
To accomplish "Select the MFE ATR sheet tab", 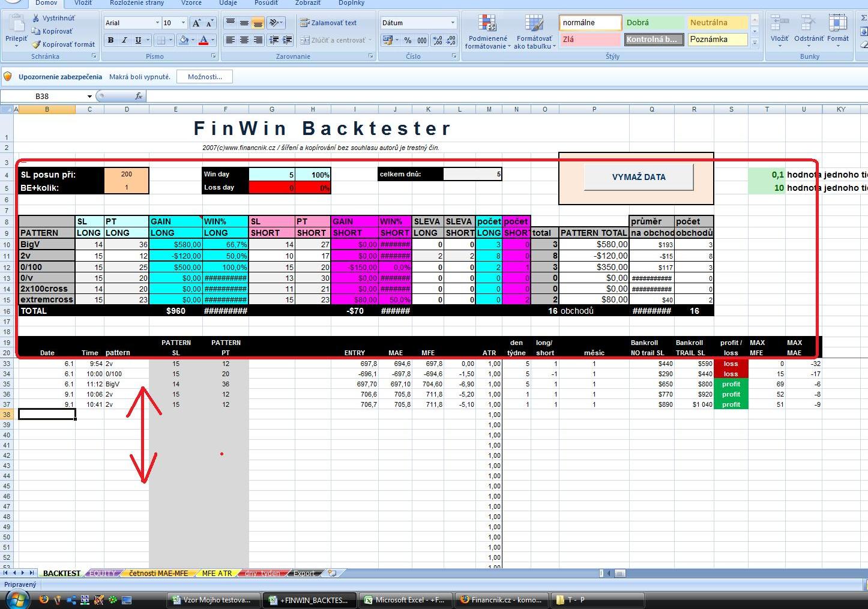I will (217, 573).
